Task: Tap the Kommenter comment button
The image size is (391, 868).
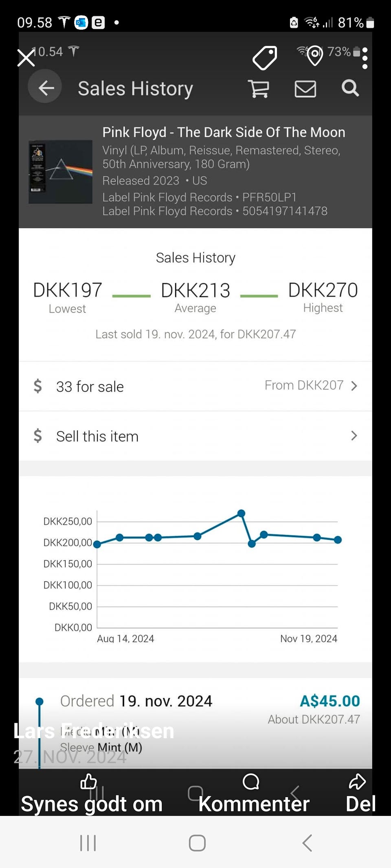Action: point(253,794)
